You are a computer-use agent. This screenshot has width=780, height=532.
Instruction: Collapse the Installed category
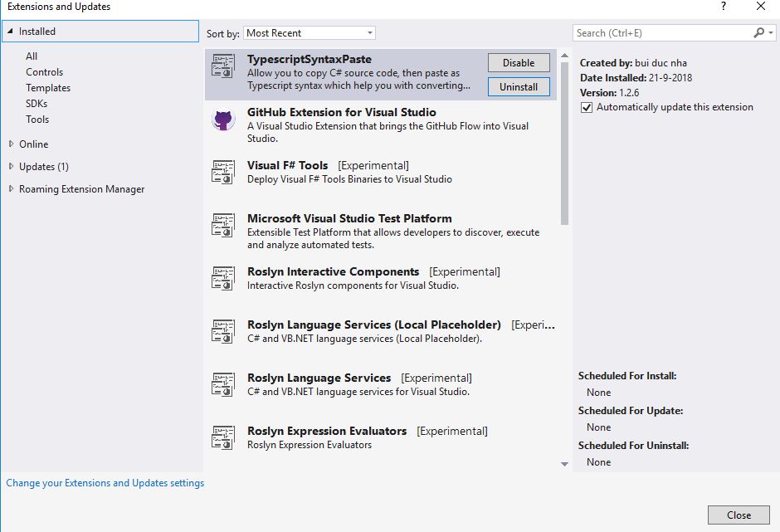pyautogui.click(x=10, y=32)
